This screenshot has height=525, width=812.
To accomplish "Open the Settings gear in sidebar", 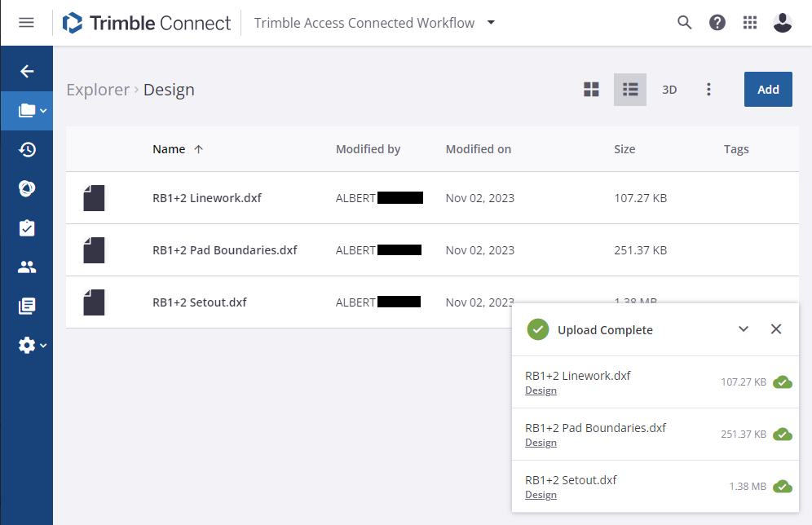I will pyautogui.click(x=27, y=345).
